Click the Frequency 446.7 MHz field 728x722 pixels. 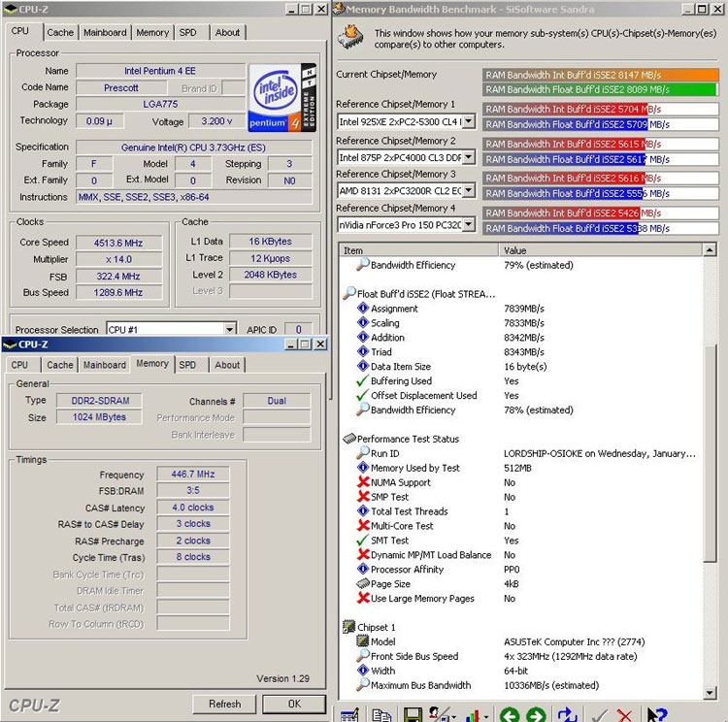(193, 475)
